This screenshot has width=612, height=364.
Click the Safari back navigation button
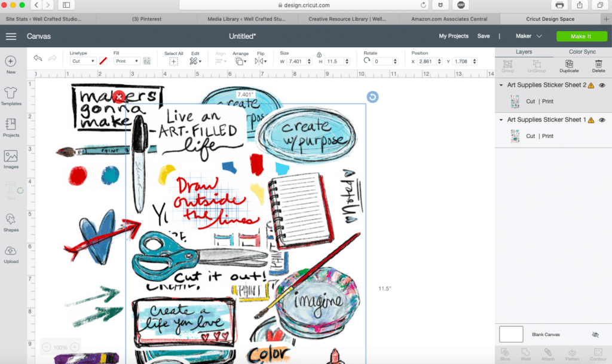click(36, 5)
